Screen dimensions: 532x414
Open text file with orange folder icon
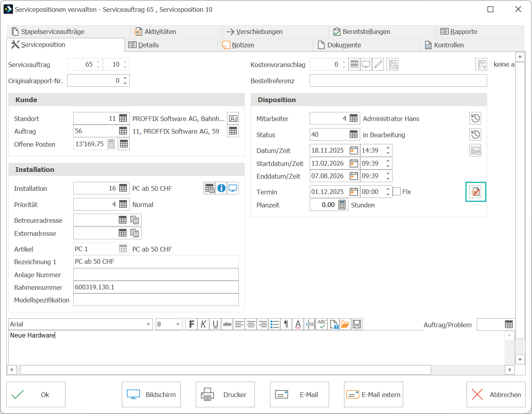click(x=345, y=324)
